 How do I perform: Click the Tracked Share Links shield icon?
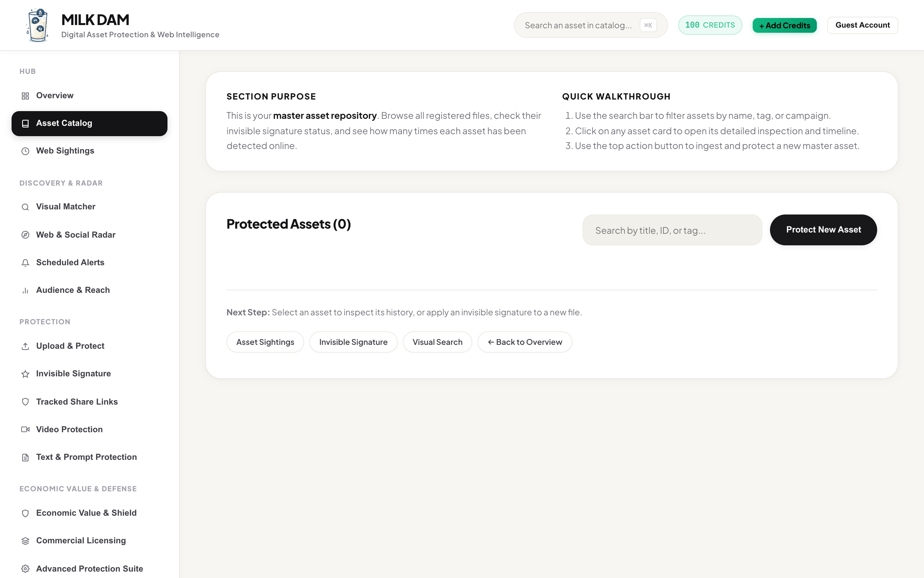click(25, 402)
